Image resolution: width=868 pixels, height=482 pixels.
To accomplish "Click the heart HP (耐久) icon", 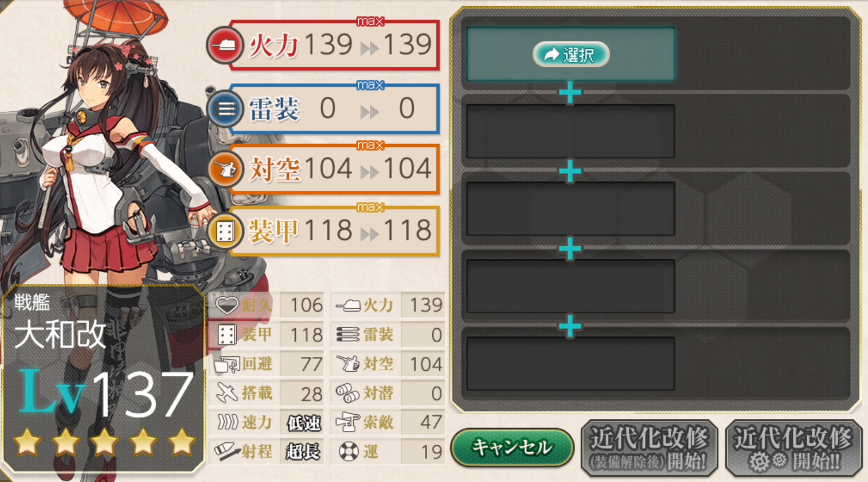I will 226,305.
